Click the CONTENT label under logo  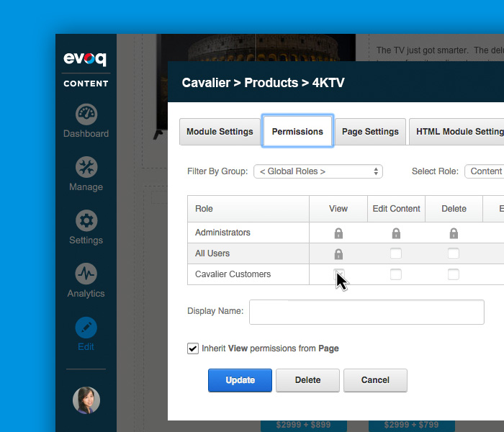pyautogui.click(x=86, y=84)
